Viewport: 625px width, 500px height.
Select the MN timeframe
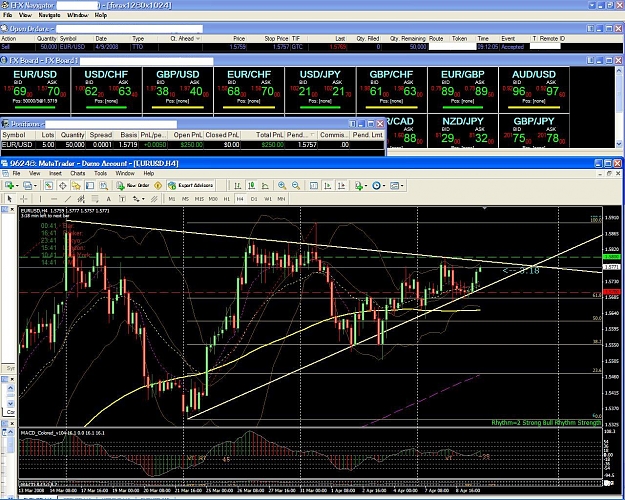281,199
